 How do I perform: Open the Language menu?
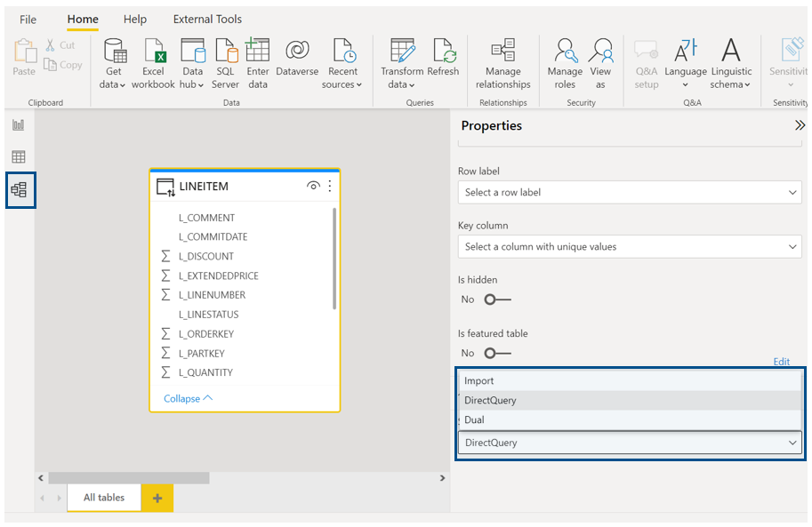[686, 63]
